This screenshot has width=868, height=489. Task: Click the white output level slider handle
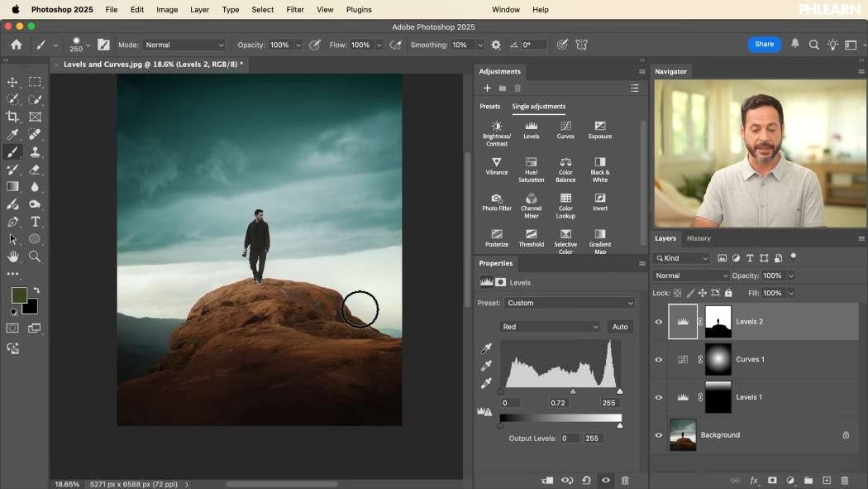pos(619,425)
